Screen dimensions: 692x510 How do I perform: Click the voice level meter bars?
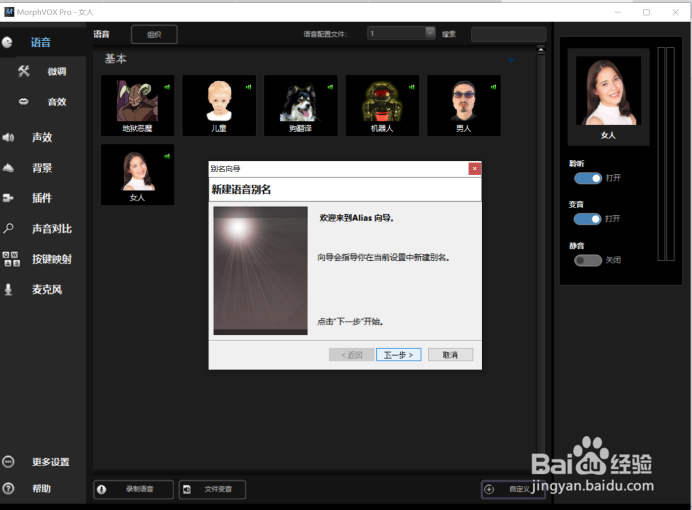(x=666, y=154)
